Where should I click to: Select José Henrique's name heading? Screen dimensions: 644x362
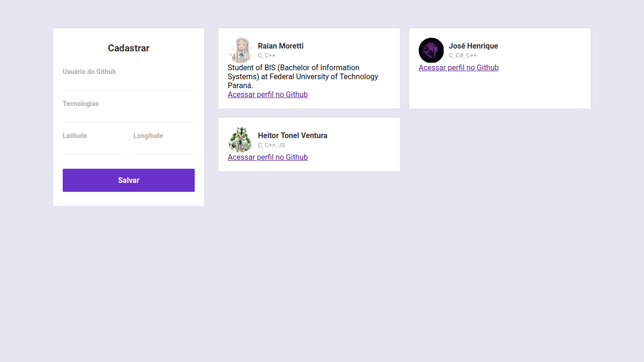coord(473,46)
